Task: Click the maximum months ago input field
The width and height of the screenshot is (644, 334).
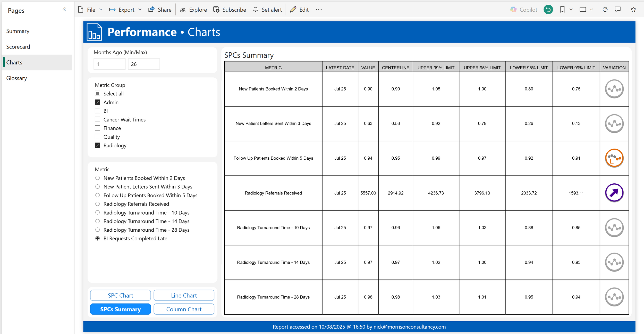Action: pos(144,64)
